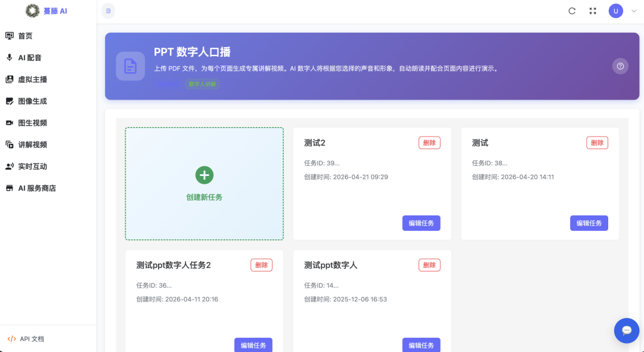Click 创建时间: 2025-12-06 16:53

[x=345, y=299]
